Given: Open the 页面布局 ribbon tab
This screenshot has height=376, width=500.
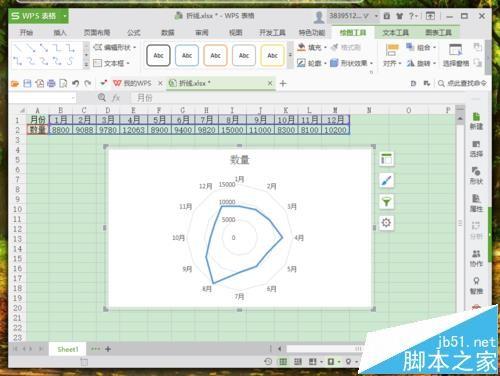Looking at the screenshot, I should [x=97, y=32].
